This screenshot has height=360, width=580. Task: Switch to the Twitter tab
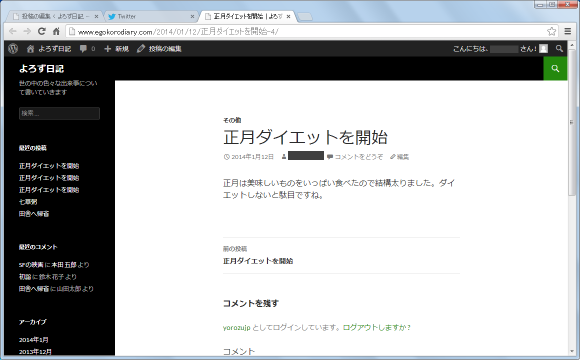150,16
